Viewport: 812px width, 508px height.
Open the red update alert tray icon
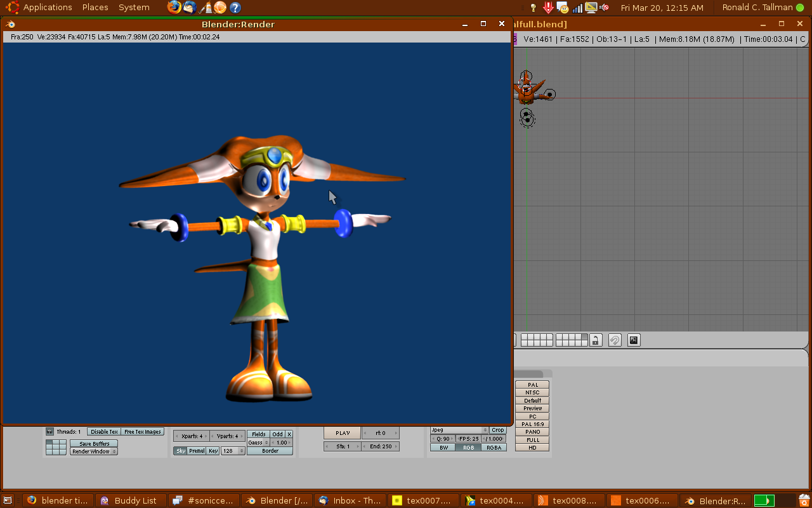click(x=548, y=8)
